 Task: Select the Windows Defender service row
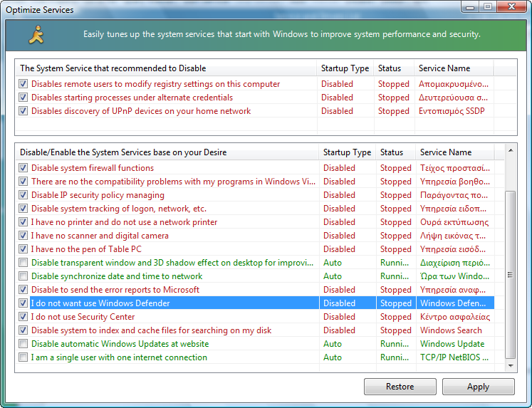tap(171, 303)
